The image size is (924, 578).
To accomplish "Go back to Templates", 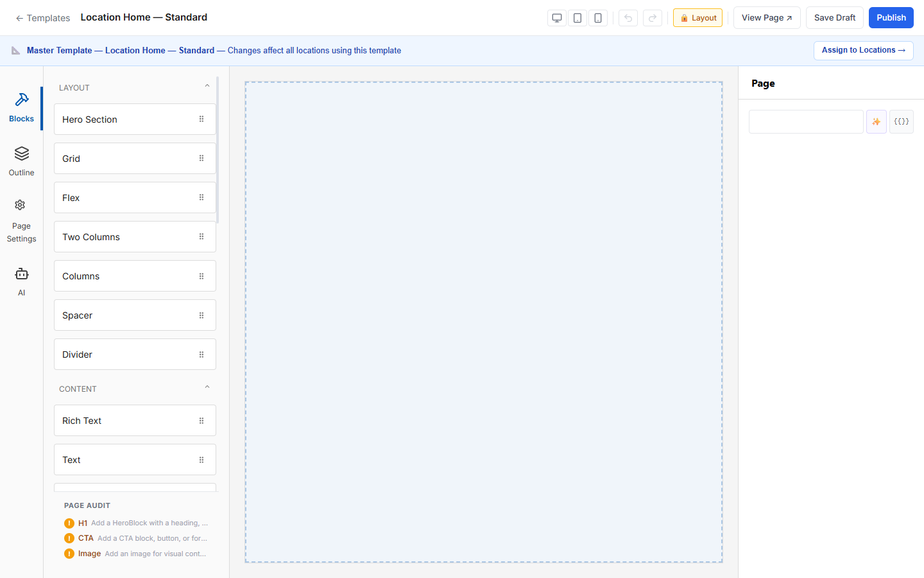I will (x=43, y=18).
